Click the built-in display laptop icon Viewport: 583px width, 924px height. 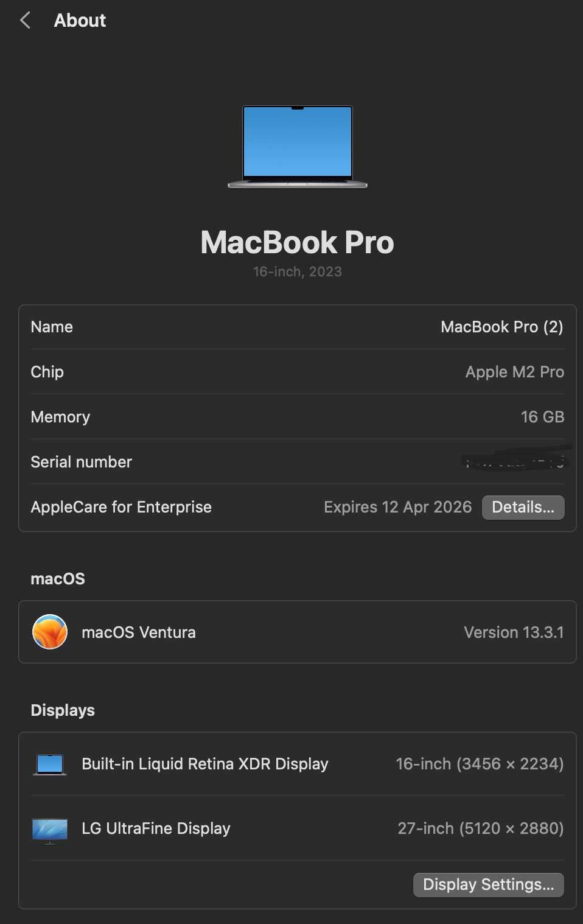[x=50, y=765]
